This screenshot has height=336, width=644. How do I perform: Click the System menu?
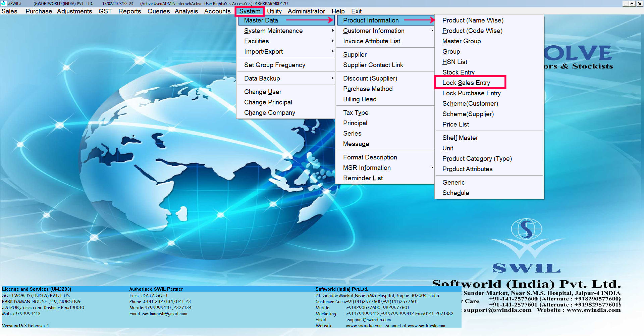(250, 11)
